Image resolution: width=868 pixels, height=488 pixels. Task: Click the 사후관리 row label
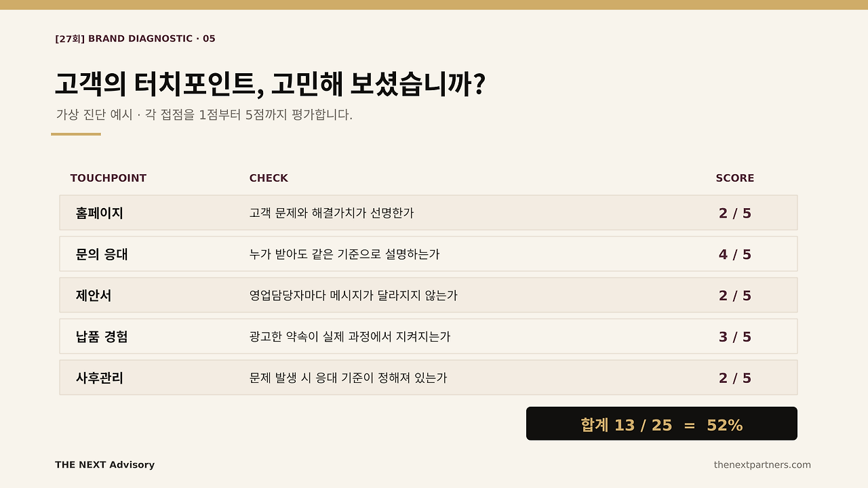(100, 378)
